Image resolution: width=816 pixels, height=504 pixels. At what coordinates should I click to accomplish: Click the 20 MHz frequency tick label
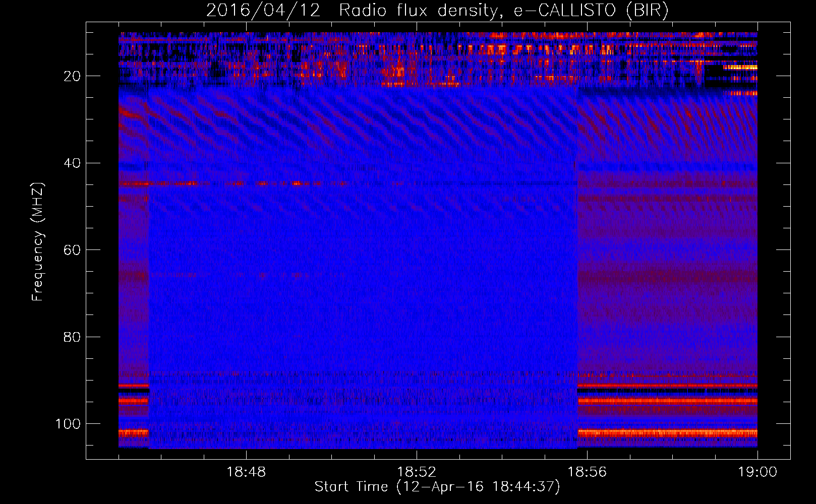click(x=72, y=76)
